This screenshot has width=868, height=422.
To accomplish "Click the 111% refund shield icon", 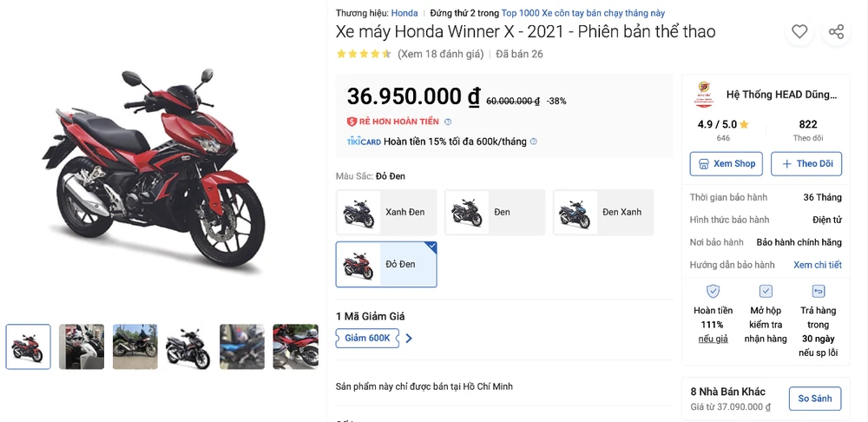I will tap(713, 292).
